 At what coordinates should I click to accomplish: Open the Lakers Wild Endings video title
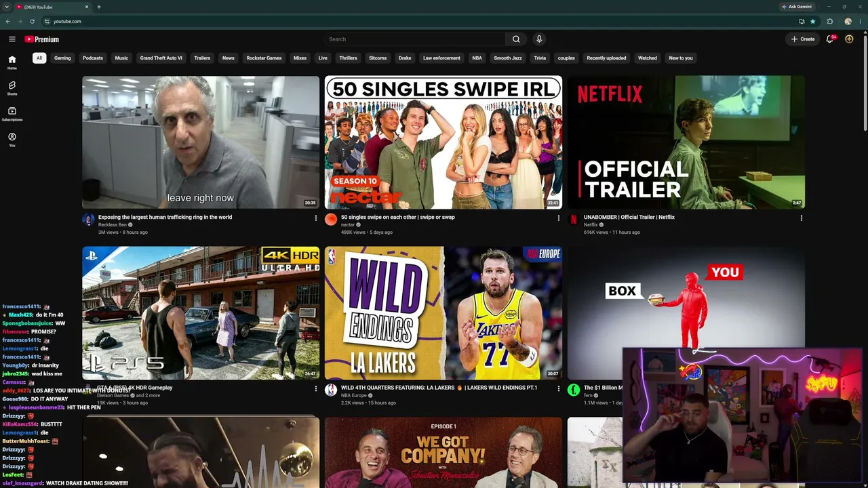[439, 388]
